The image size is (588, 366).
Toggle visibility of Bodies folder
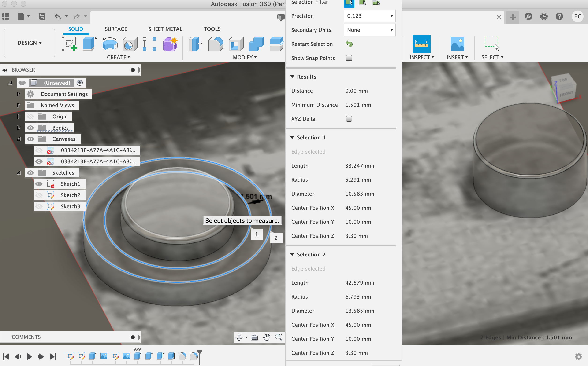30,128
